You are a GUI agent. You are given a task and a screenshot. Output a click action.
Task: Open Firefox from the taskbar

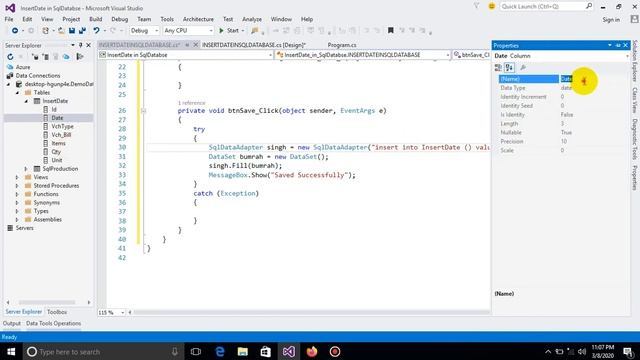(312, 351)
